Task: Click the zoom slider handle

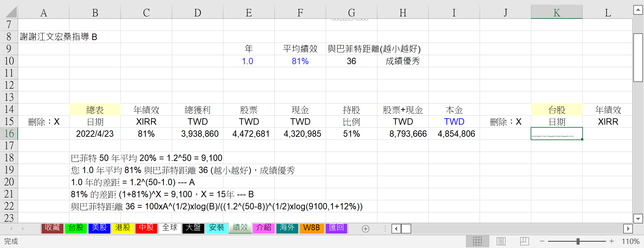Action: 578,241
